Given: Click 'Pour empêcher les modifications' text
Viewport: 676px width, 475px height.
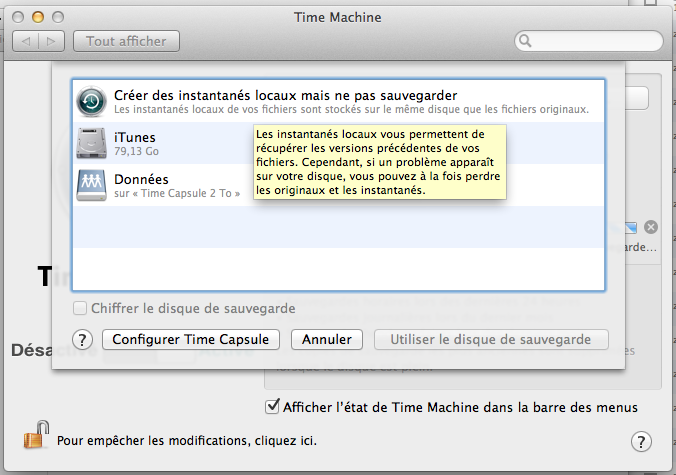Looking at the screenshot, I should [x=187, y=441].
